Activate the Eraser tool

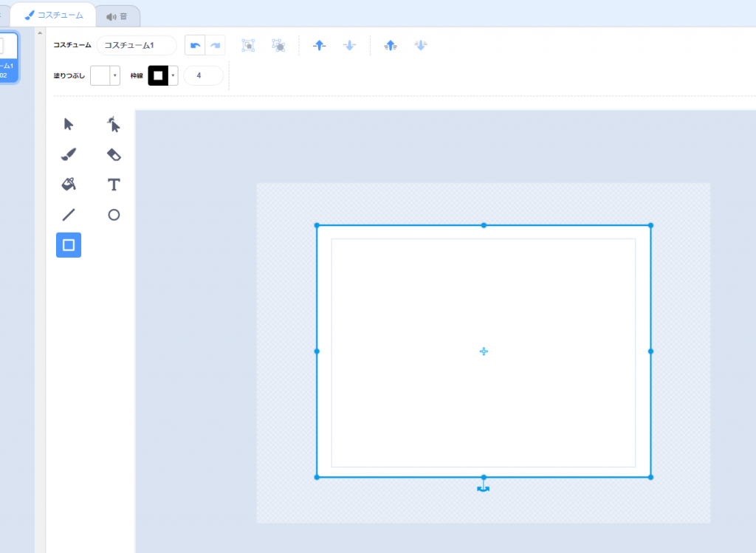[114, 154]
